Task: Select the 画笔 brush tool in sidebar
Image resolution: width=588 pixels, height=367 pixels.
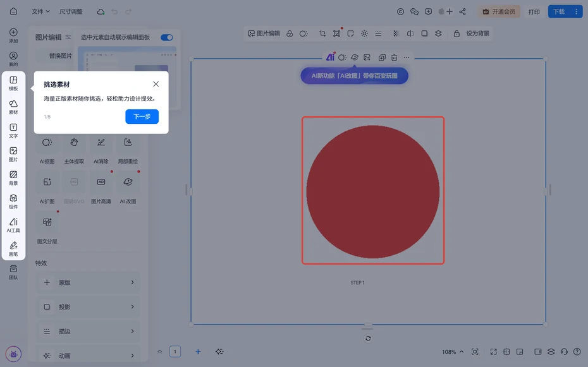Action: [13, 248]
